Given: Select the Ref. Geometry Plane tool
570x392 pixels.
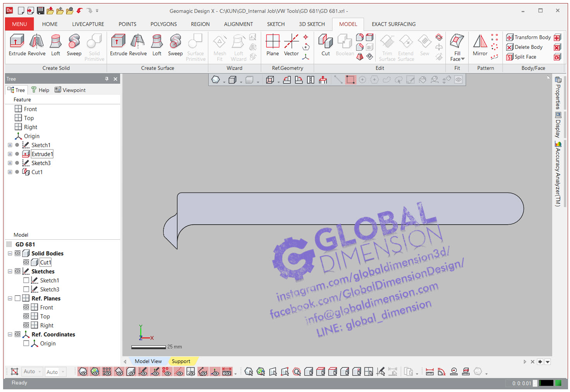Looking at the screenshot, I should [x=272, y=45].
